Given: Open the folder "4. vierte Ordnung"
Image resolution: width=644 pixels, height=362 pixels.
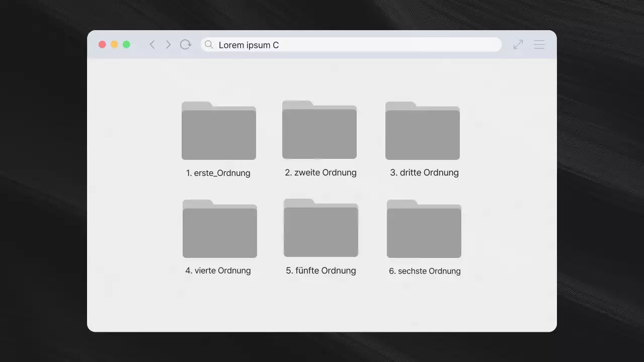Looking at the screenshot, I should coord(220,229).
